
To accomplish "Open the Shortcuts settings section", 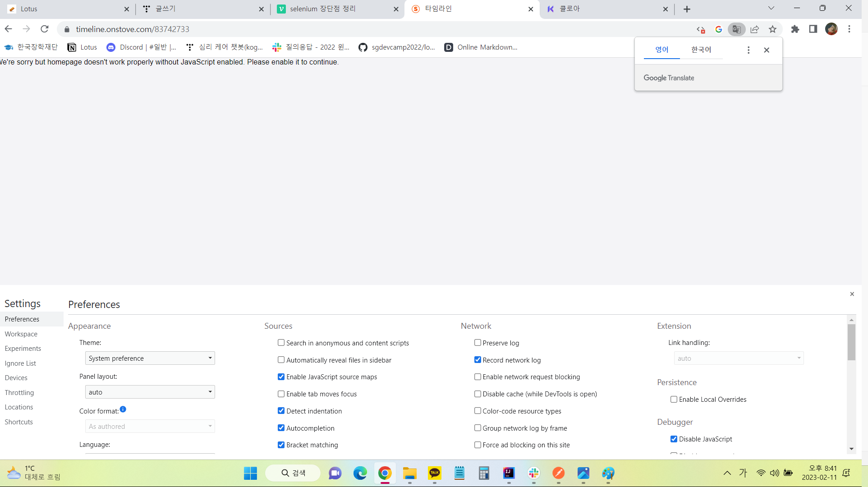I will pyautogui.click(x=19, y=422).
